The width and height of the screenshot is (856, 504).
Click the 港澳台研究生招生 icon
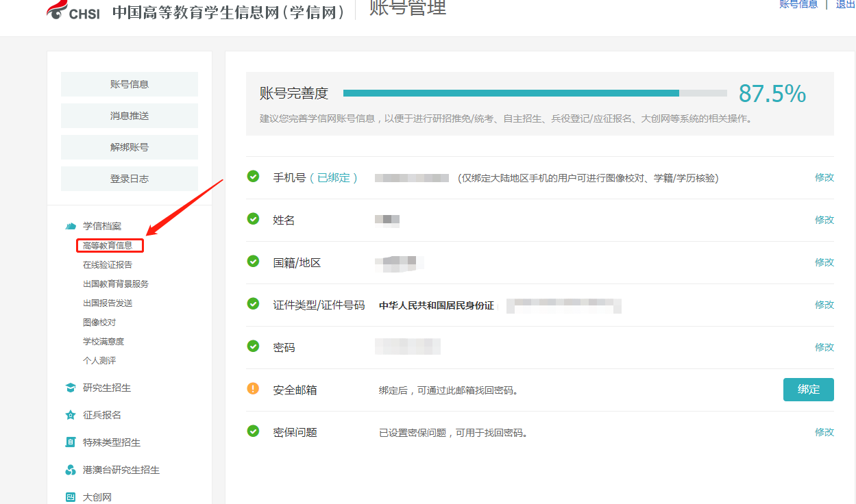(70, 470)
